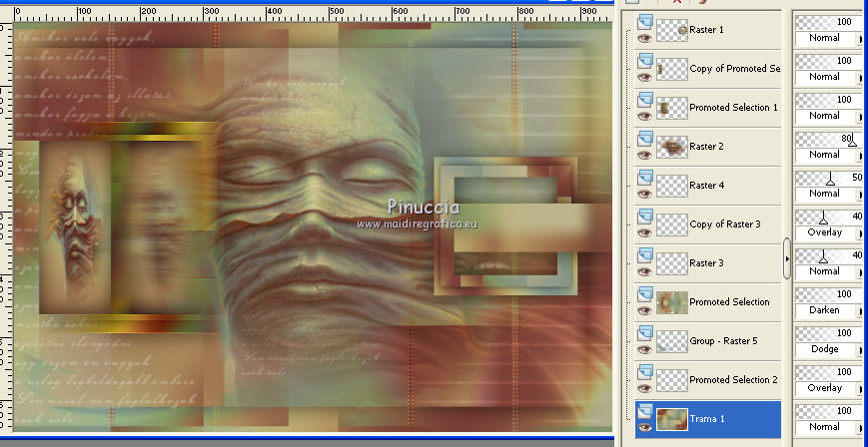This screenshot has height=447, width=868.
Task: Open the blend mode dropdown for Raster 1
Action: 829,38
